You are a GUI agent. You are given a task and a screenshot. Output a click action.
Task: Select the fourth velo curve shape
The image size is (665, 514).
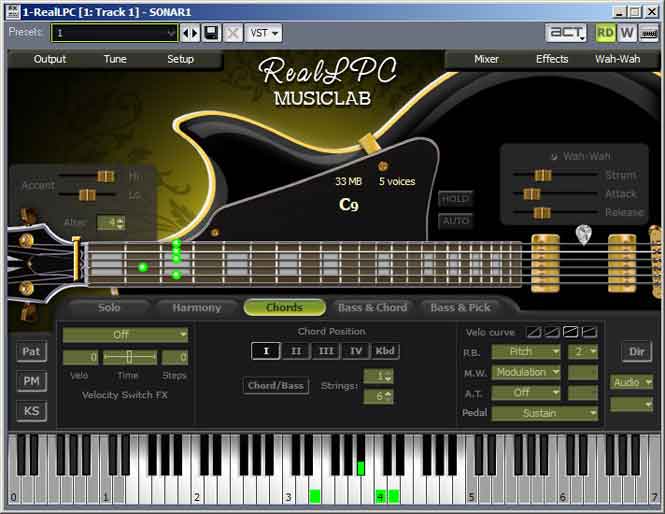[589, 332]
